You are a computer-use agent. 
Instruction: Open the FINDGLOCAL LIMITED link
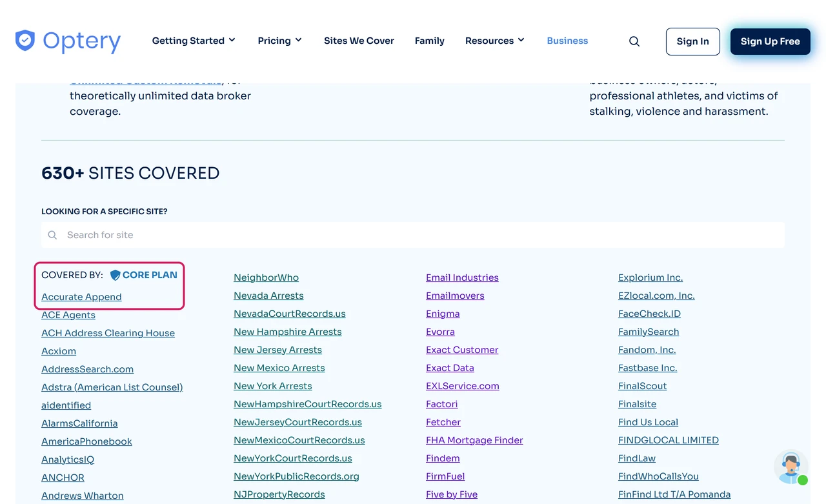point(669,440)
